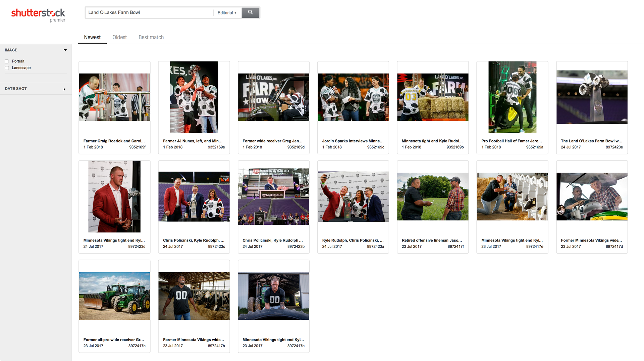Click image ID 8972417f
This screenshot has width=644, height=361.
456,246
